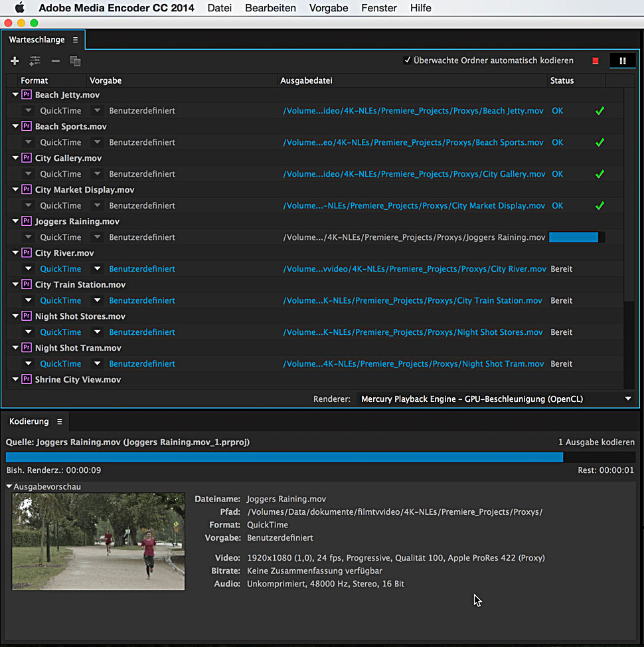
Task: Click the Add Source plus icon
Action: click(x=15, y=61)
